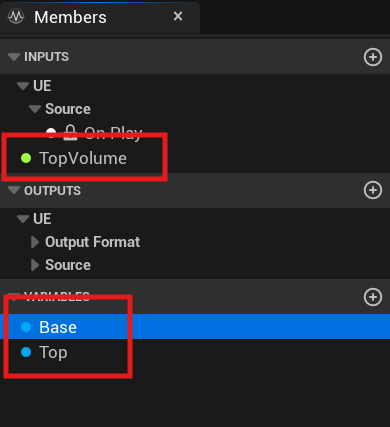
Task: Close the Members tab
Action: click(x=178, y=16)
